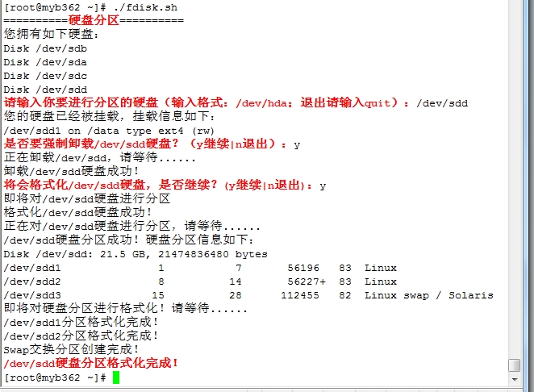Click 'Disk /dev/sdd: 21.5 GB' line
Viewport: 534px width, 392px height.
[136, 254]
